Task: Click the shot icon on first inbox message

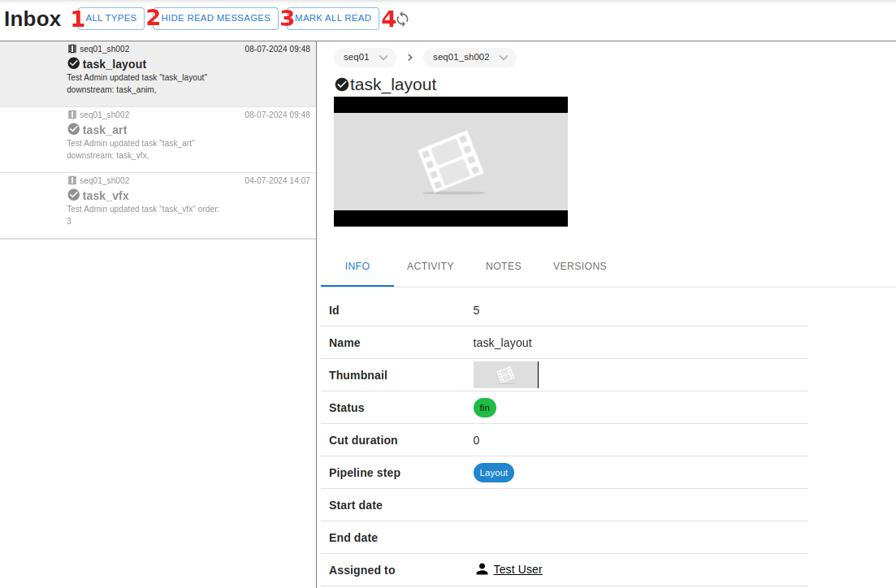Action: (x=72, y=49)
